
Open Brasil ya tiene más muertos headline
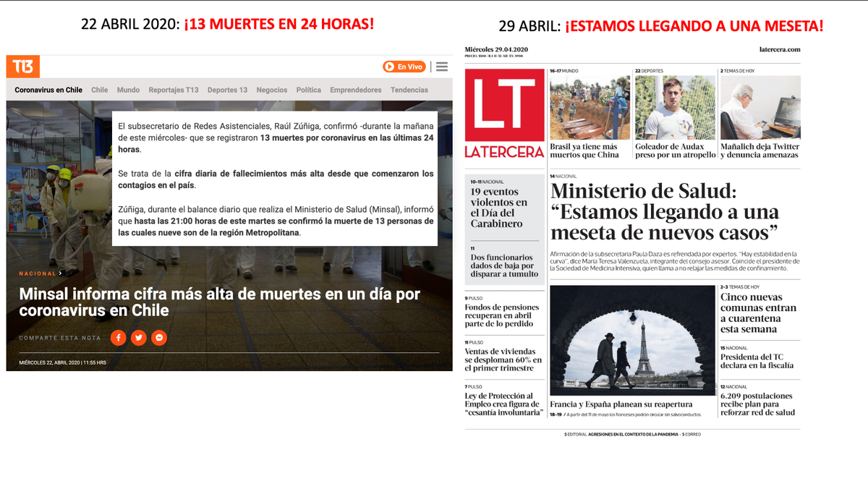point(584,150)
